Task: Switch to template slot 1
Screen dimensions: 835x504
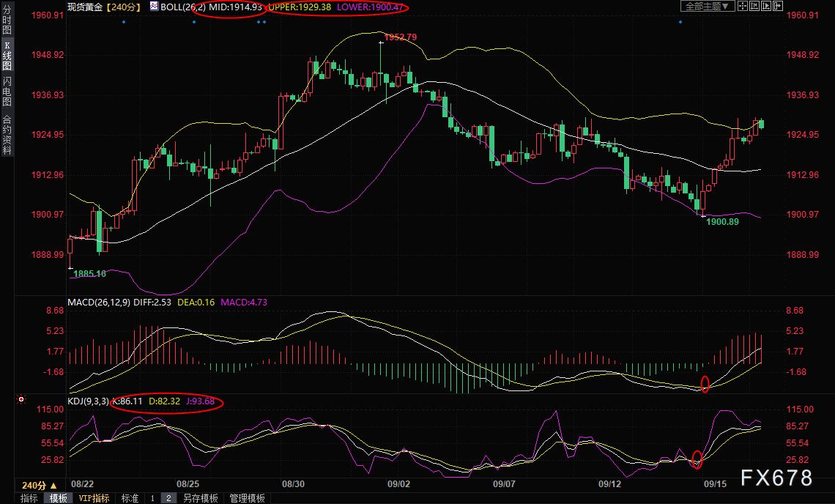Action: point(152,498)
